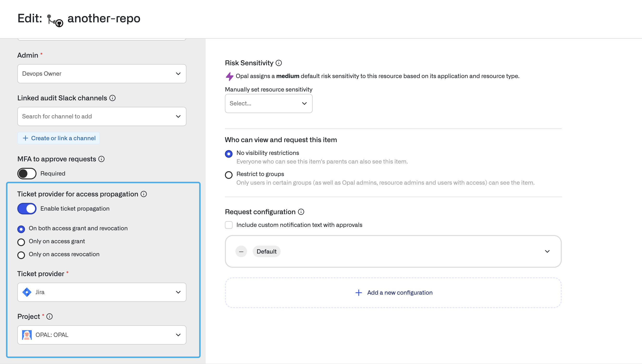The height and width of the screenshot is (364, 642).
Task: Disable the Enable ticket propagation toggle
Action: point(27,208)
